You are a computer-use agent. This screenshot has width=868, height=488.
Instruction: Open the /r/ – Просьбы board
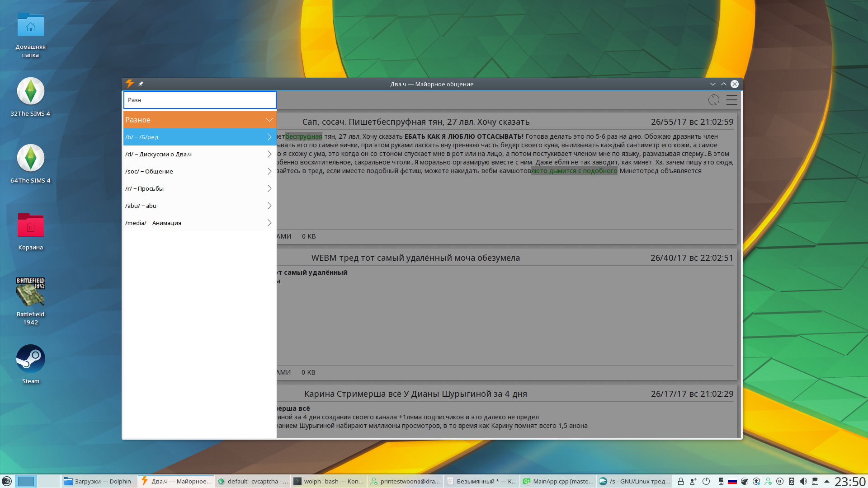point(200,188)
